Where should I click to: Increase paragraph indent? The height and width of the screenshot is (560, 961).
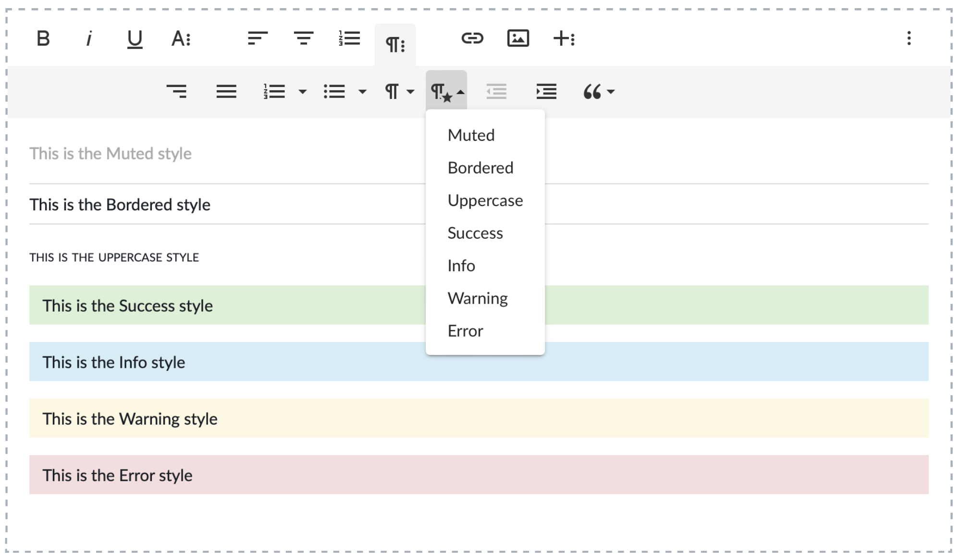546,91
